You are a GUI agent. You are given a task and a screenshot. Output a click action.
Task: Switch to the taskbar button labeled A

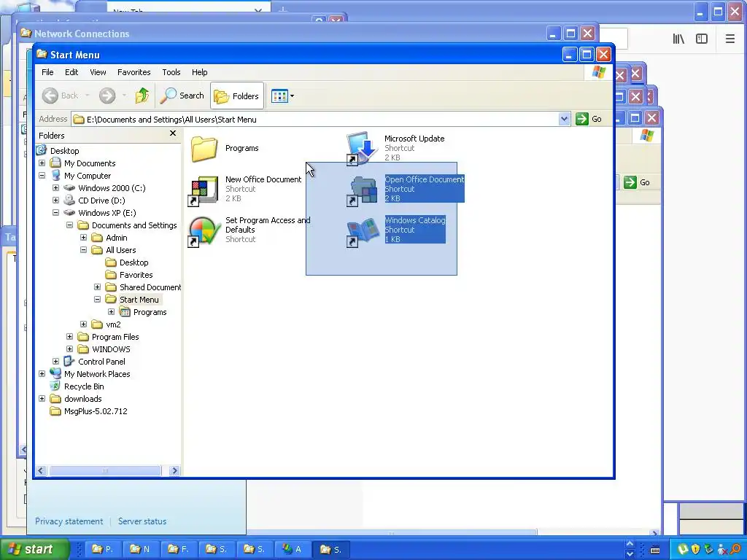tap(293, 550)
